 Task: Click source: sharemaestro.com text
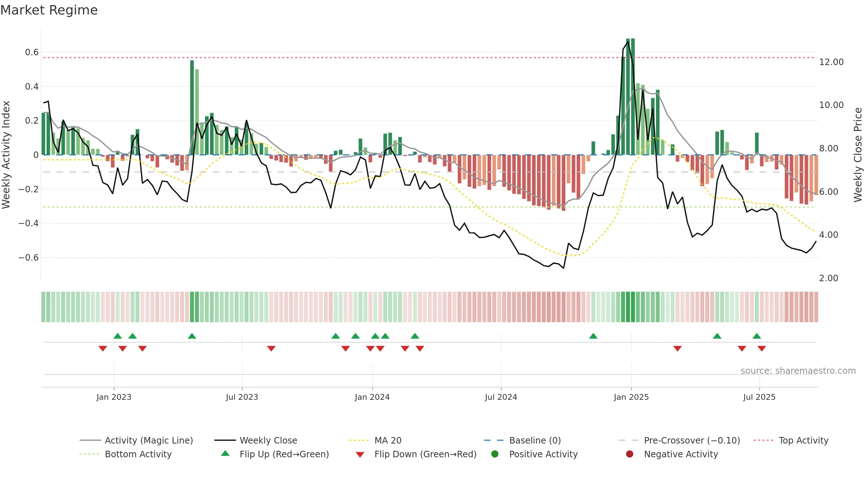tap(798, 371)
